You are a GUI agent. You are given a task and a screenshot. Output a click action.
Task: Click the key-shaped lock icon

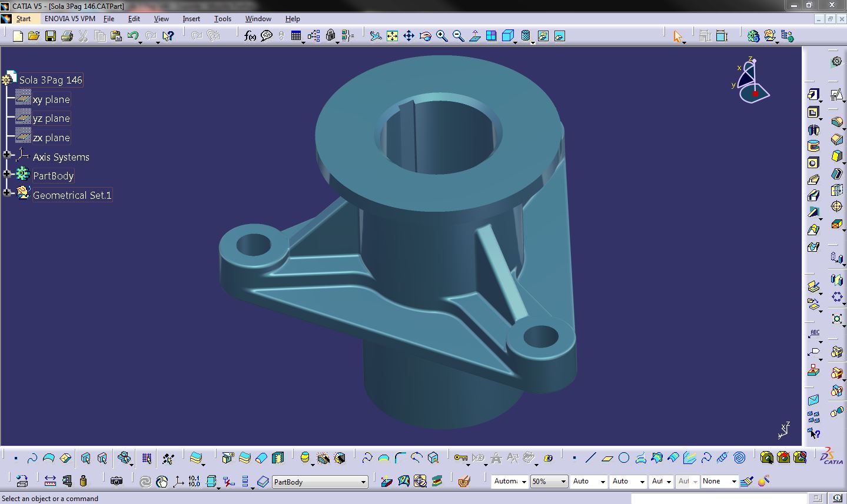460,458
